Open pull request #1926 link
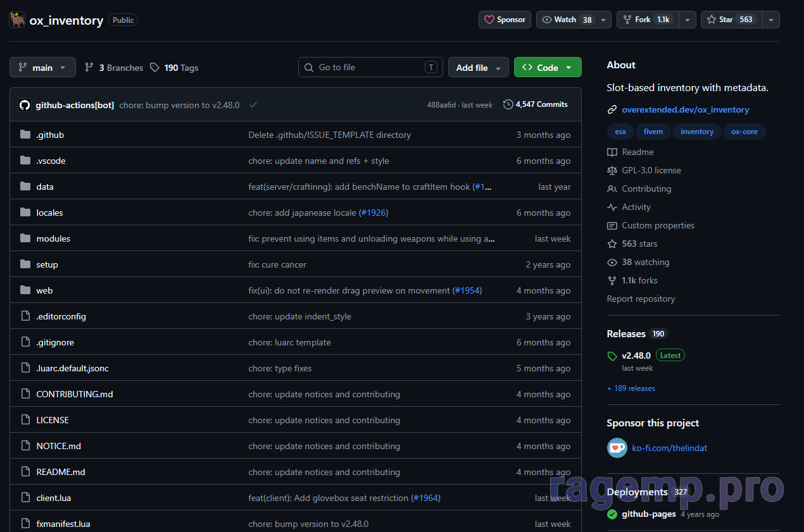 (374, 213)
